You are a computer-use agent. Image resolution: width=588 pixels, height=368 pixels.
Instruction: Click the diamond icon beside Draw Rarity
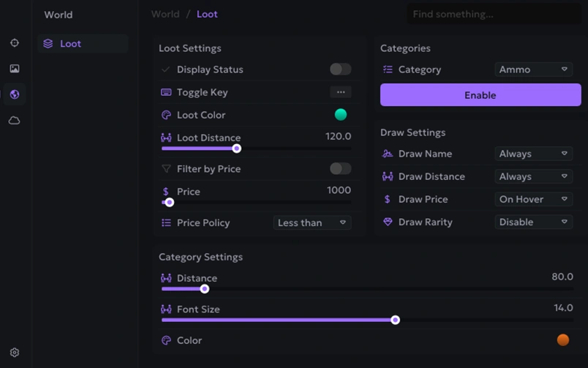(x=388, y=222)
